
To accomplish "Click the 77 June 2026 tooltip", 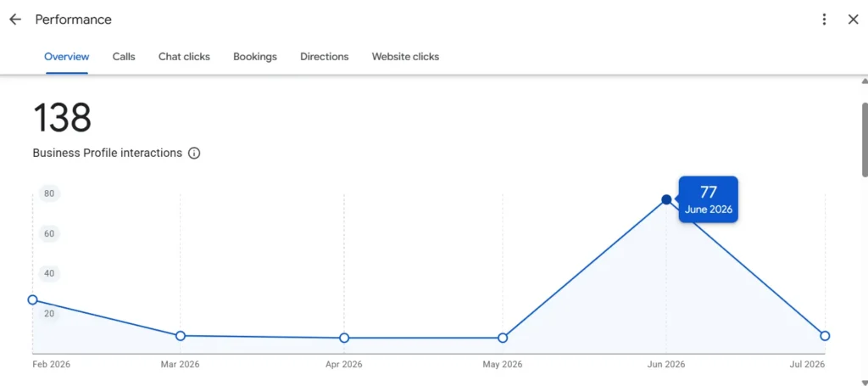I will 708,199.
